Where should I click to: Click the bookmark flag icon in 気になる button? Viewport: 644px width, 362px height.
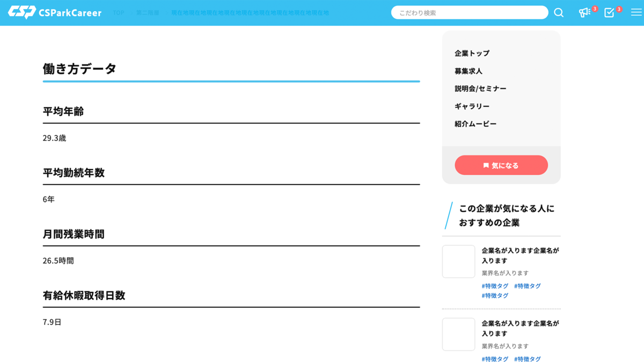486,166
